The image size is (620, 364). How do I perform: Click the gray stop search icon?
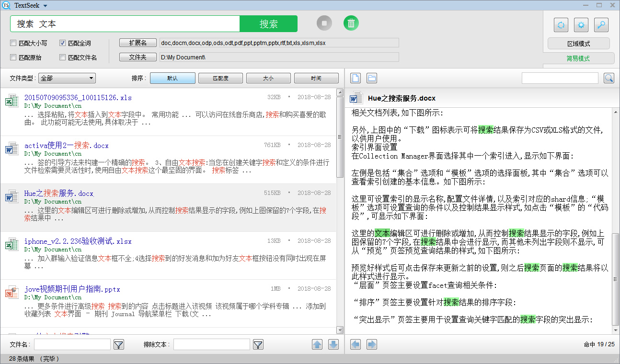coord(324,23)
